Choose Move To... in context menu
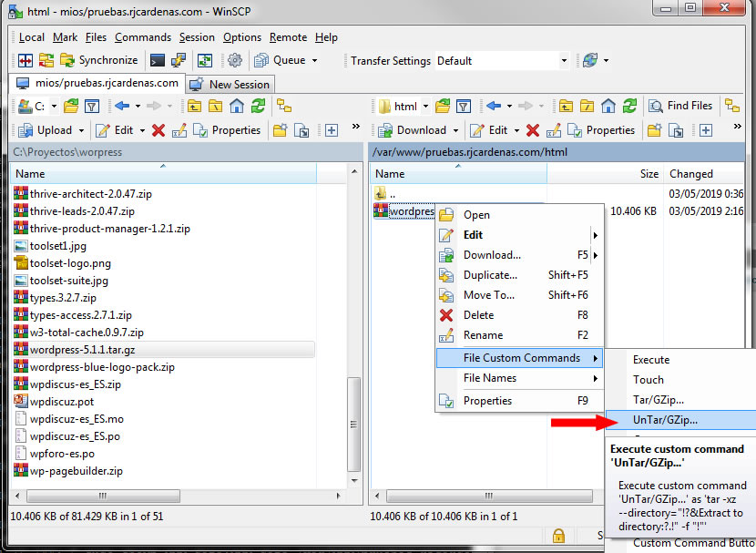Image resolution: width=756 pixels, height=553 pixels. pos(519,295)
